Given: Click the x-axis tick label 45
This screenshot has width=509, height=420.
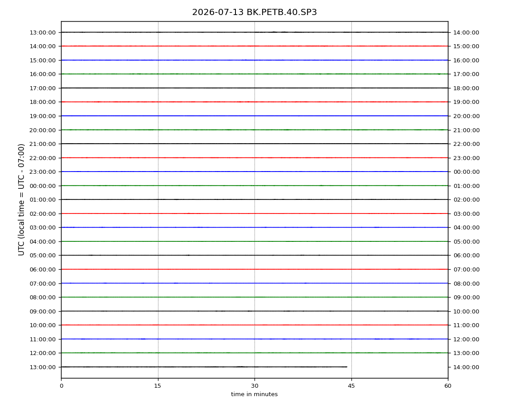Looking at the screenshot, I should [x=351, y=386].
